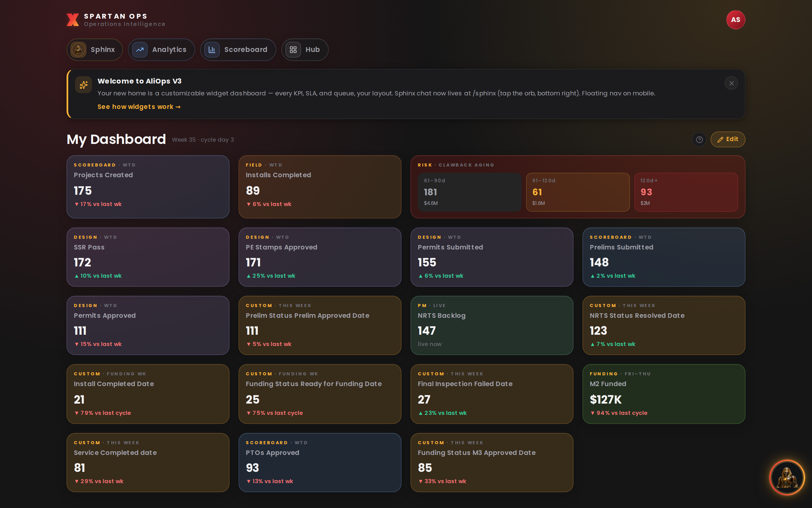The image size is (812, 508).
Task: Open the Projects Created widget
Action: (148, 187)
